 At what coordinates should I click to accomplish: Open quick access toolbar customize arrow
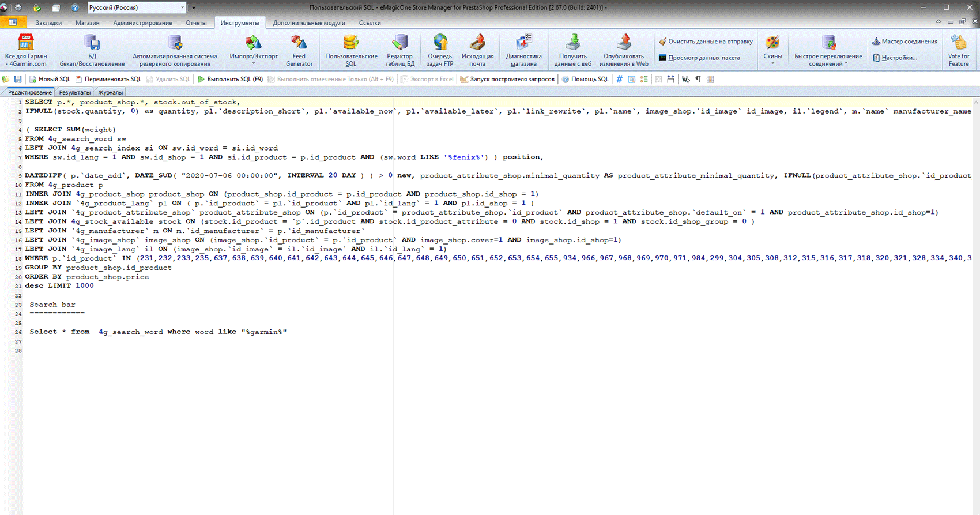click(194, 8)
